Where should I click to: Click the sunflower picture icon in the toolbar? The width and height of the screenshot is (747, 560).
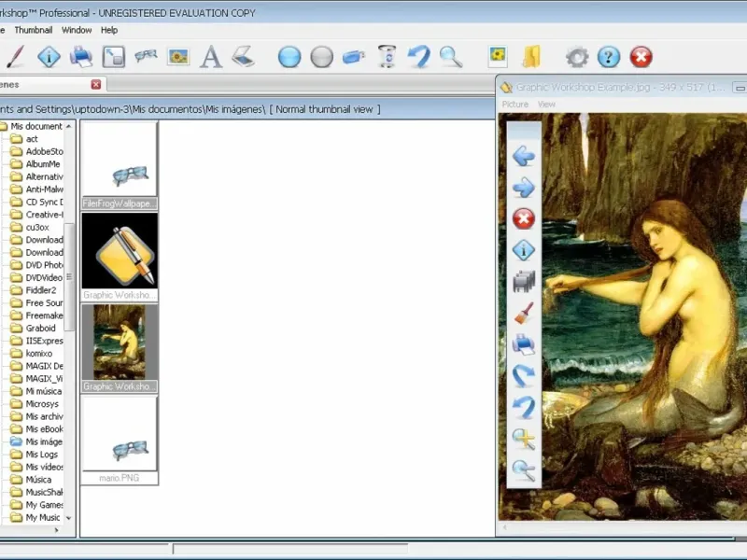pyautogui.click(x=178, y=57)
